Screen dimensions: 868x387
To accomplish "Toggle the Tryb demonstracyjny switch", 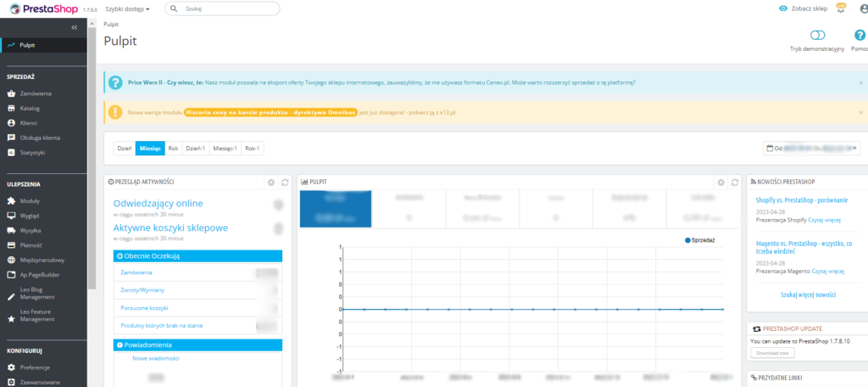I will tap(817, 36).
